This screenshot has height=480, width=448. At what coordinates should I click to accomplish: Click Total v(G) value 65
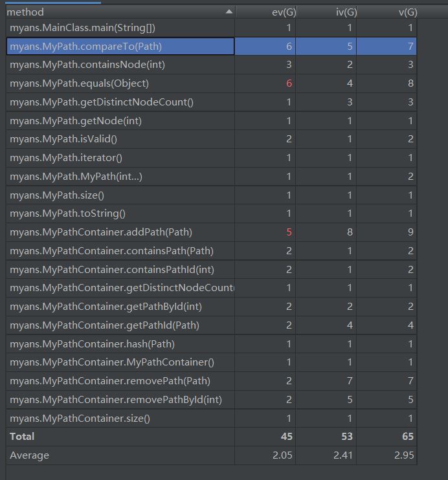click(408, 437)
